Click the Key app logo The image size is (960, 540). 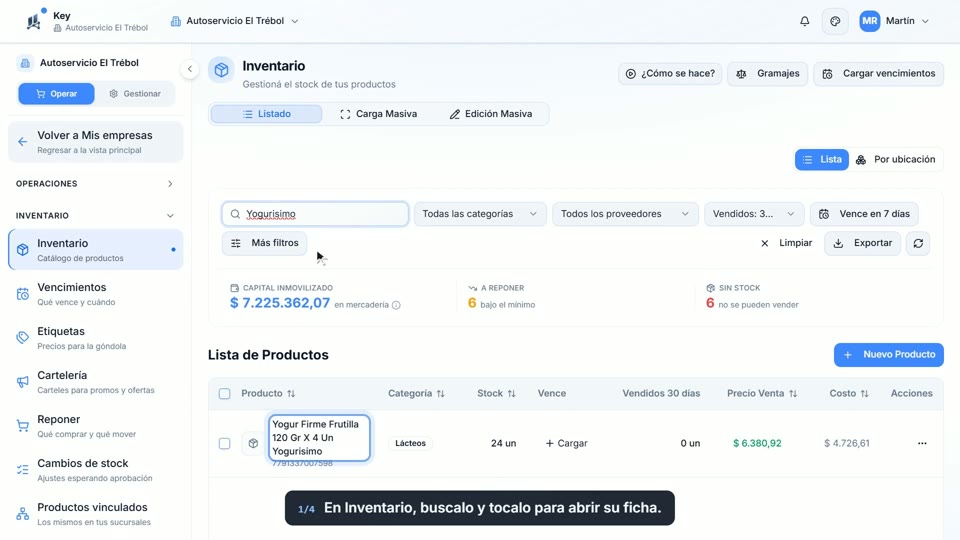point(34,21)
